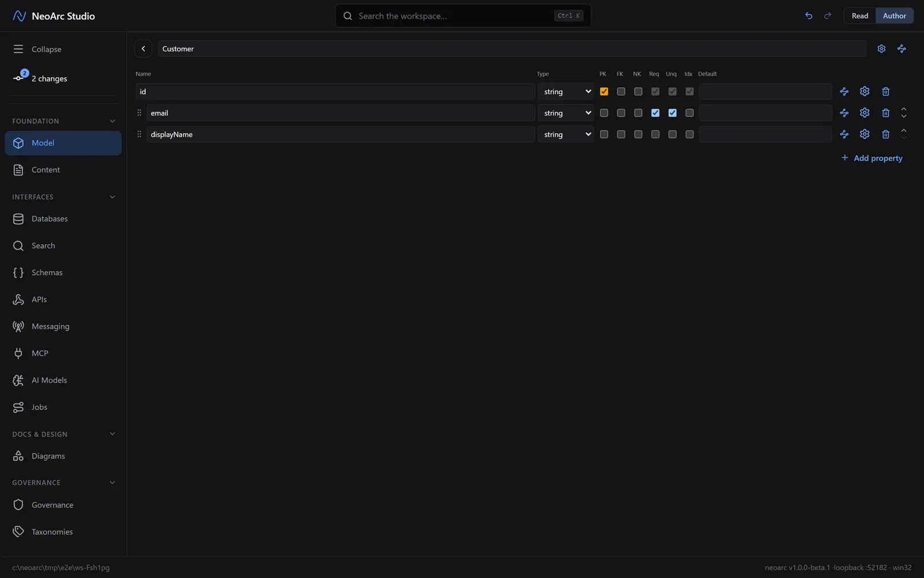Move email property down with arrow

click(904, 116)
